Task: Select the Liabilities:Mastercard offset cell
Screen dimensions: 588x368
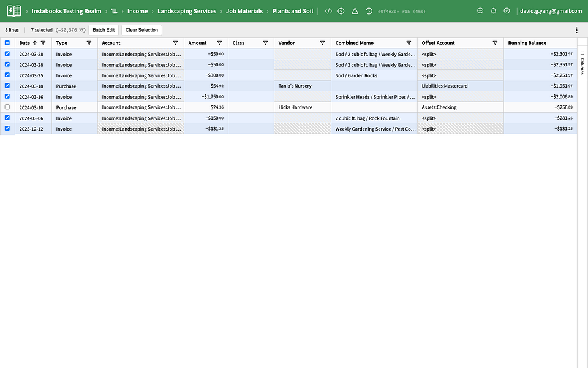Action: coord(460,86)
